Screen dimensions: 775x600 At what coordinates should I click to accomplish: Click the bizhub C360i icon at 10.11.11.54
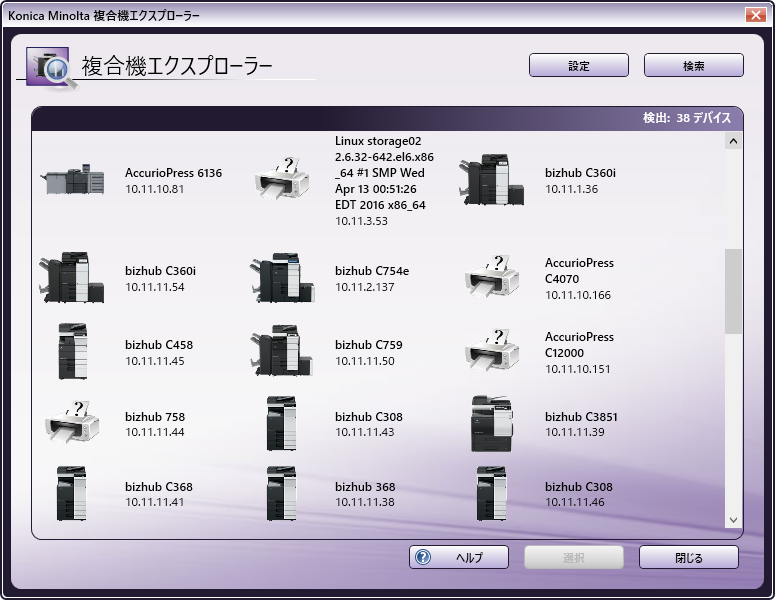(72, 278)
